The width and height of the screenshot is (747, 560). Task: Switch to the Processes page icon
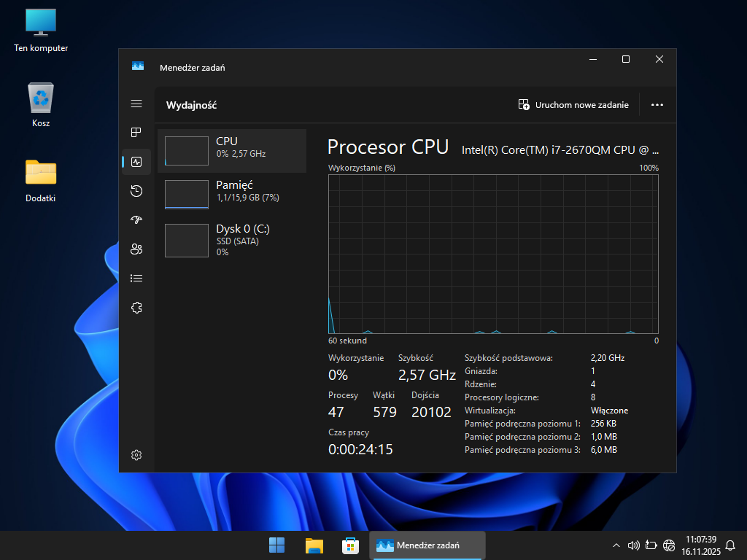coord(136,133)
